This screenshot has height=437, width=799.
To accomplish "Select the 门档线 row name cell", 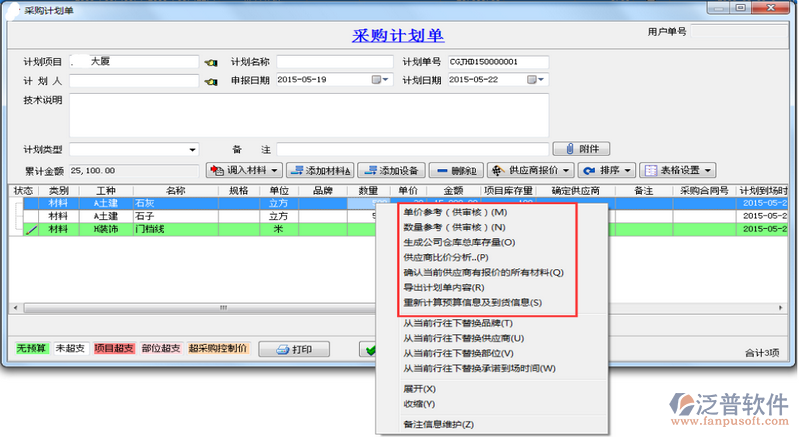I will pyautogui.click(x=175, y=229).
